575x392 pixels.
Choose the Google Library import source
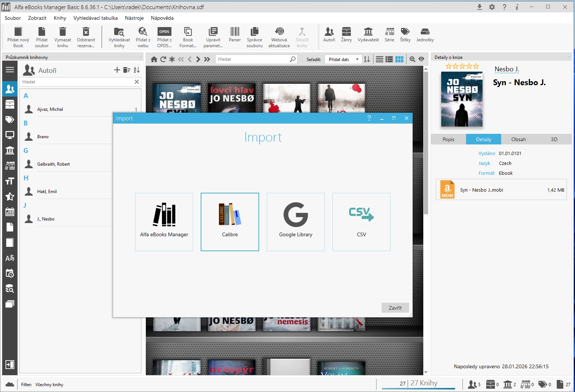tap(295, 222)
